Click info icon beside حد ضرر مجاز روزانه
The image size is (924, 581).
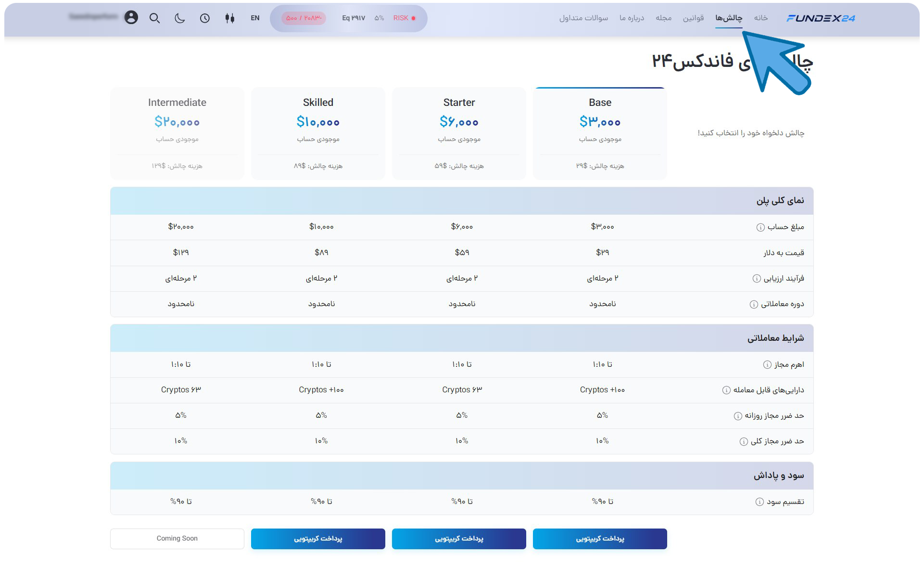point(738,416)
